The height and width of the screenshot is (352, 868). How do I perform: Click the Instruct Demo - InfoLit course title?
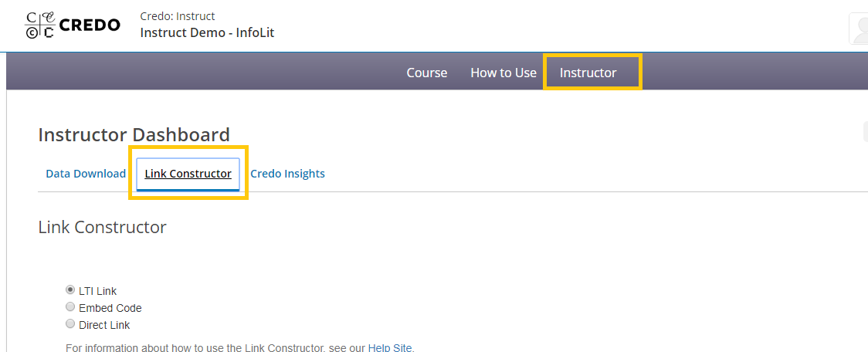click(x=207, y=32)
